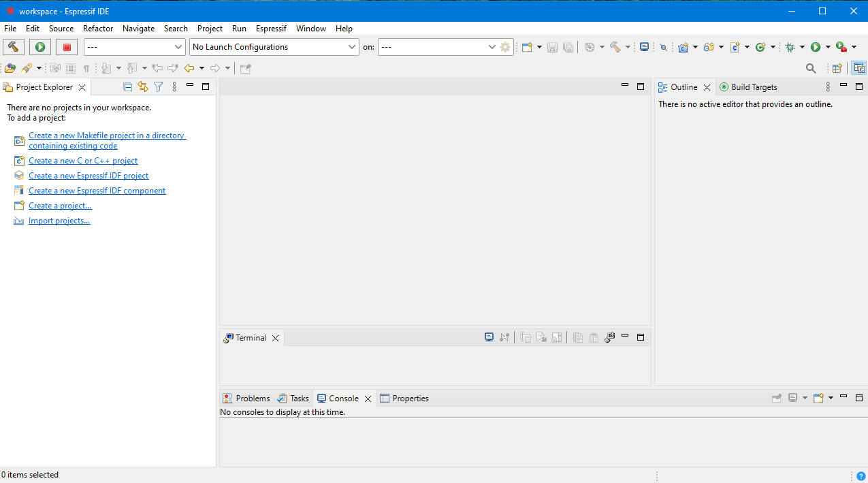Viewport: 868px width, 483px height.
Task: Toggle Link with Editor in Project Explorer
Action: coord(143,87)
